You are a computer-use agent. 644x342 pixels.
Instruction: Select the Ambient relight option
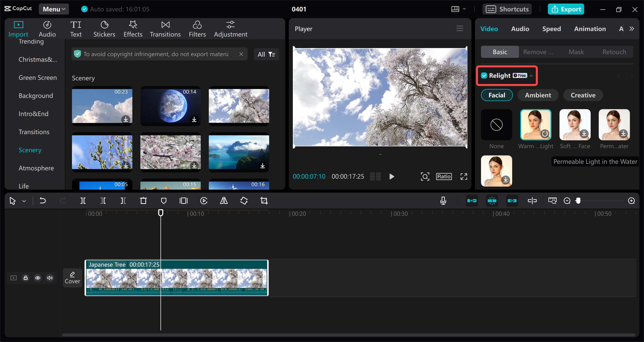(x=538, y=95)
